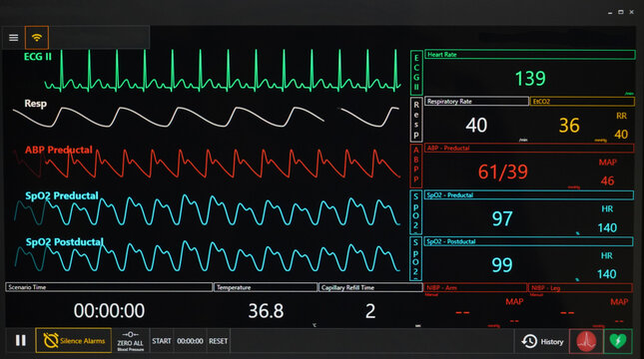Select the vertical SpO2 postductal waveform tab
This screenshot has height=359, width=644.
coord(415,258)
